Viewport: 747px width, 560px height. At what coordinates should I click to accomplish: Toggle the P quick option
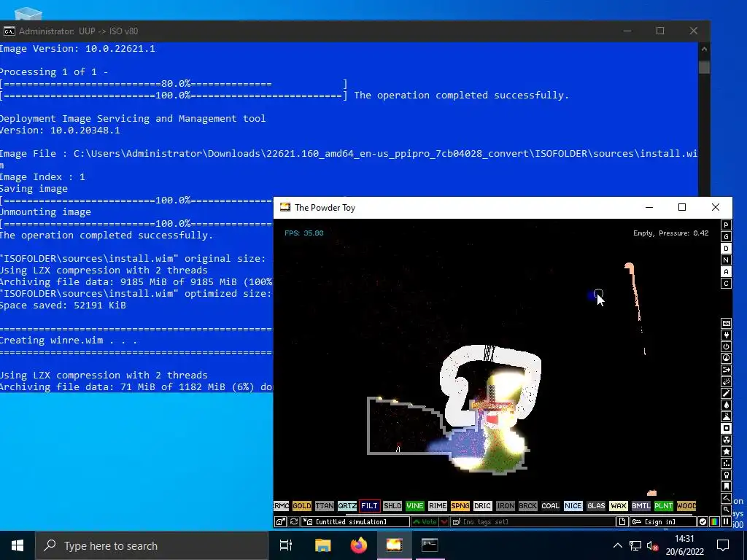(x=726, y=225)
